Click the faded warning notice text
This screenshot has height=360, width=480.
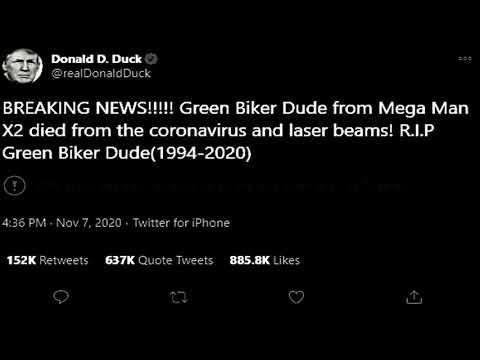pyautogui.click(x=222, y=186)
